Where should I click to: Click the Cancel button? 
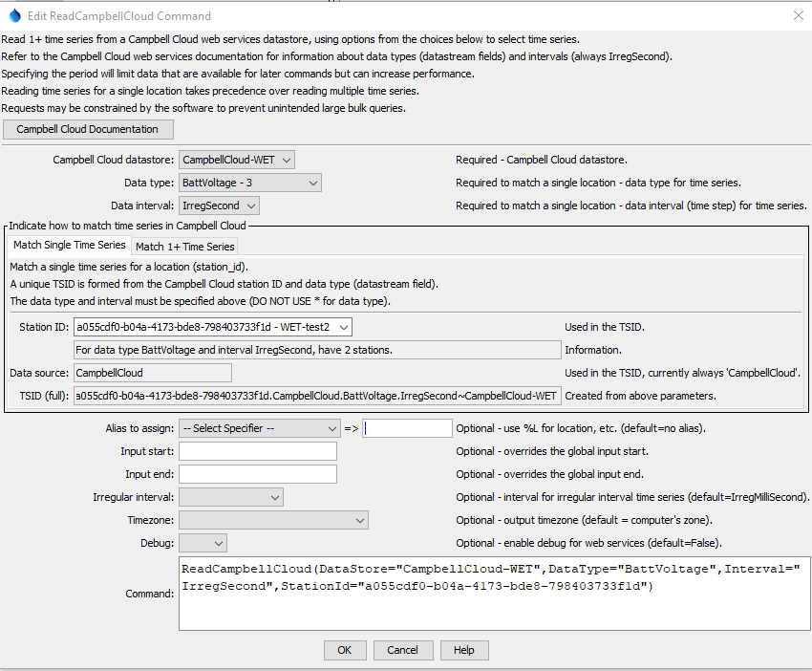coord(402,650)
